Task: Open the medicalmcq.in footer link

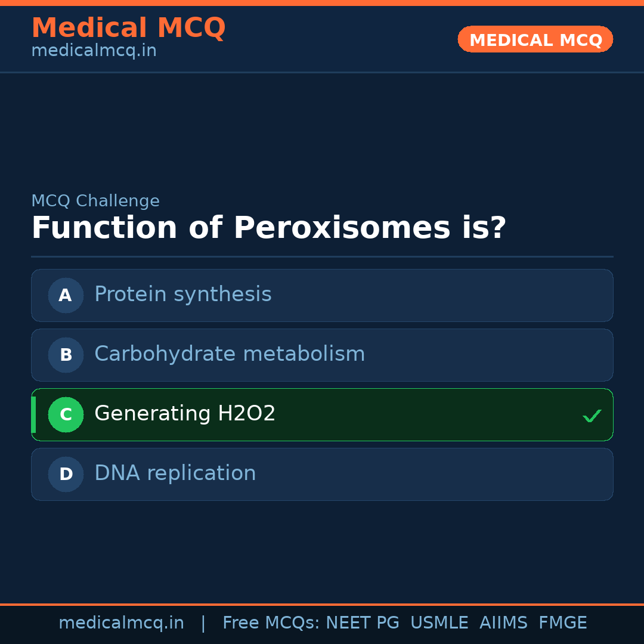Action: (121, 623)
